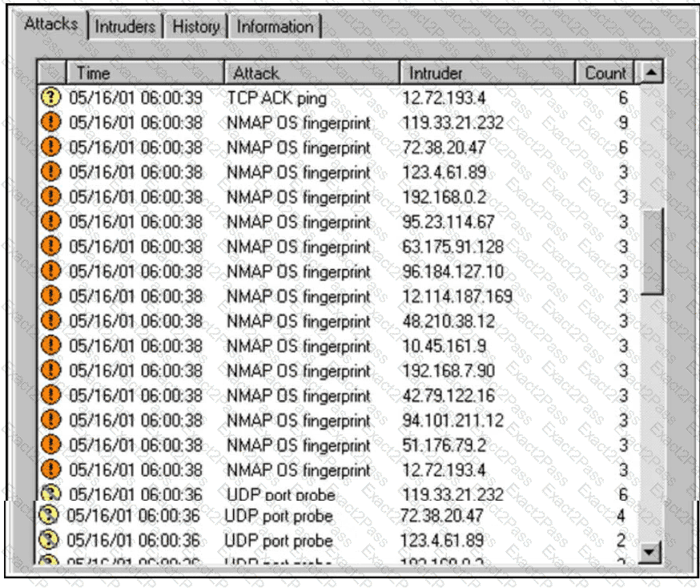The image size is (700, 588).
Task: Sort by the Count column header
Action: (x=605, y=73)
